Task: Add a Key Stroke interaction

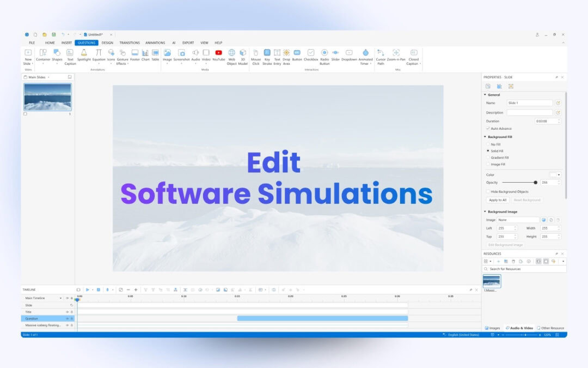Action: point(267,57)
